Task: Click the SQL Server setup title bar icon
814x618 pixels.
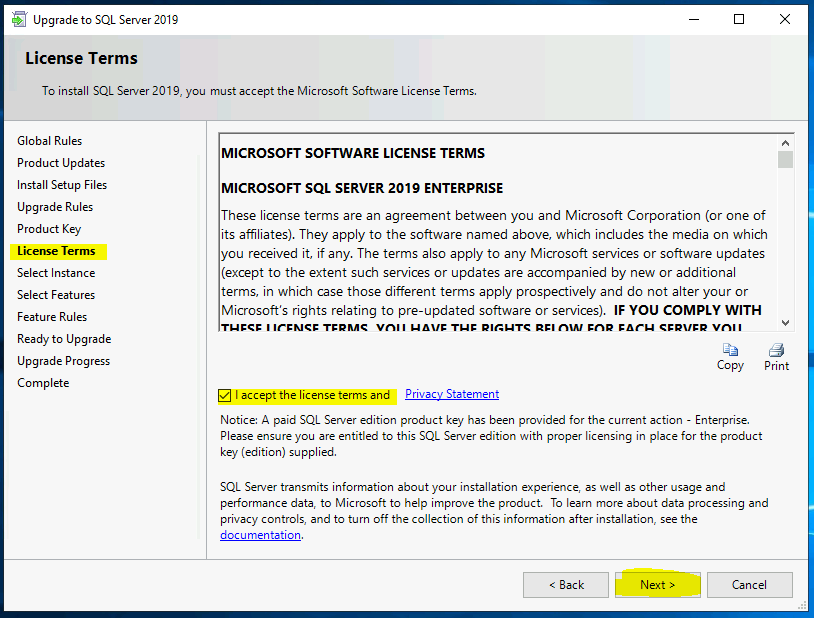Action: 19,20
